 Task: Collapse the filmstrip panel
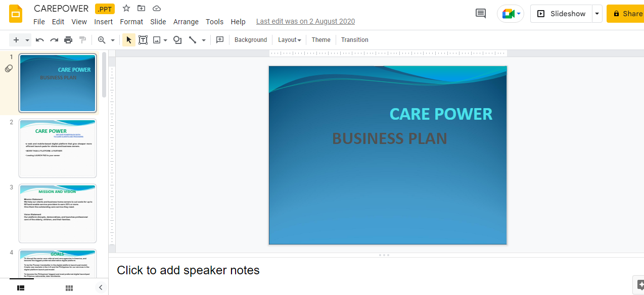pyautogui.click(x=101, y=287)
